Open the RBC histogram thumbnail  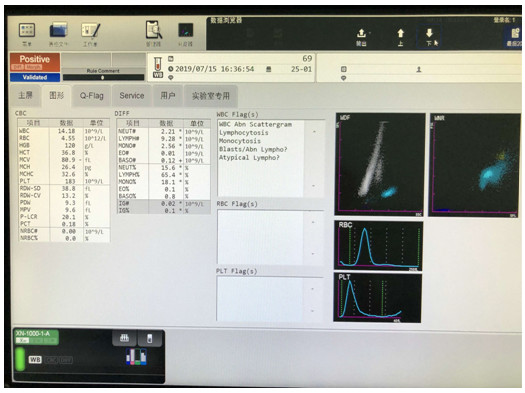378,245
